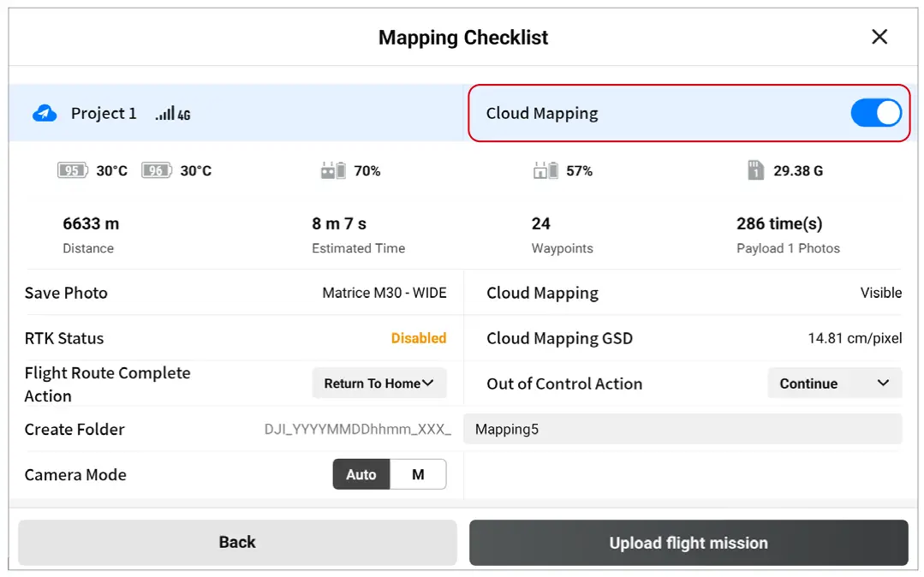
Task: Click the Visible cloud mapping status
Action: pos(881,293)
